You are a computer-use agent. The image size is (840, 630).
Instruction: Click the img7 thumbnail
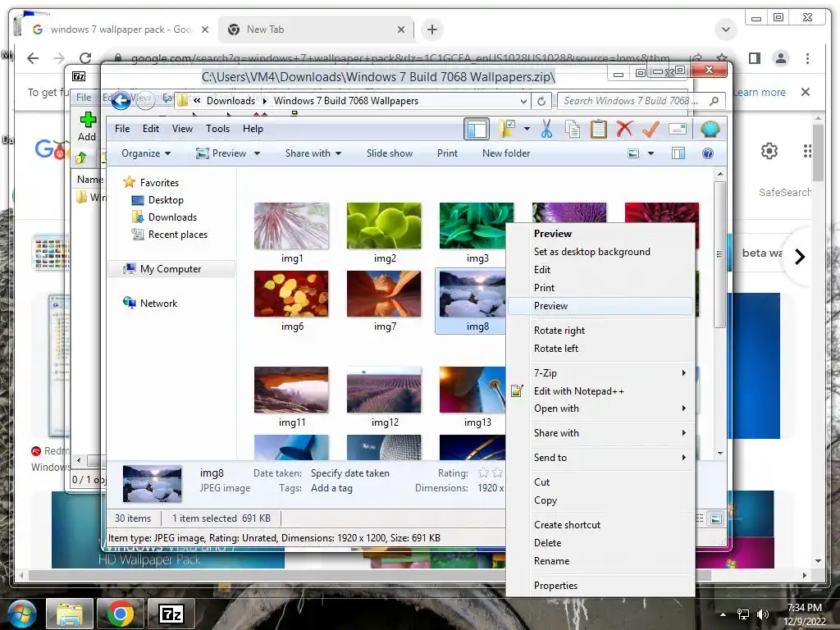pos(384,294)
